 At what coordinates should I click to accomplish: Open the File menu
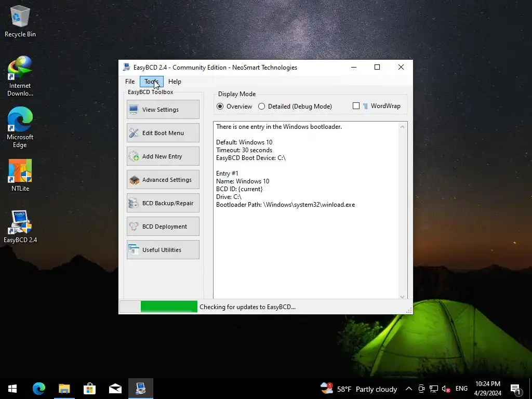click(x=129, y=82)
